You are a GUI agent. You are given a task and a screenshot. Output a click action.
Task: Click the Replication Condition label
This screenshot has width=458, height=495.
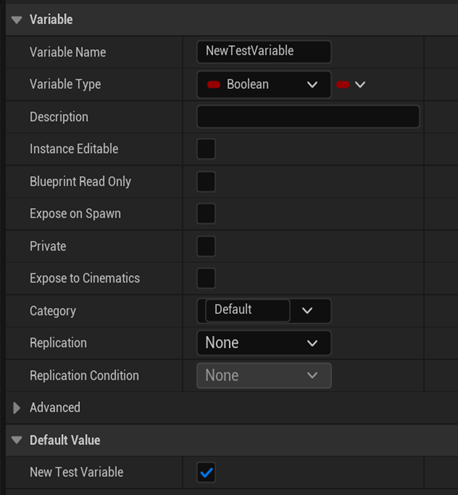tap(84, 376)
